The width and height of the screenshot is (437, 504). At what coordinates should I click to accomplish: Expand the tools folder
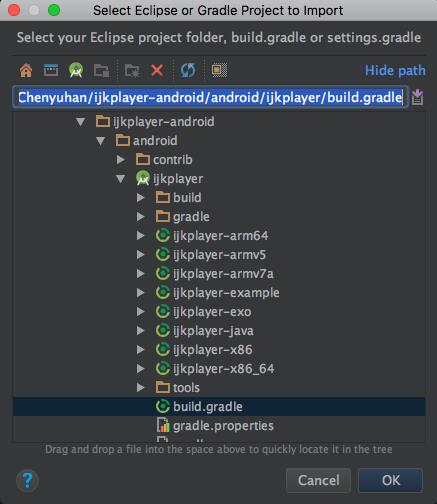(x=141, y=388)
